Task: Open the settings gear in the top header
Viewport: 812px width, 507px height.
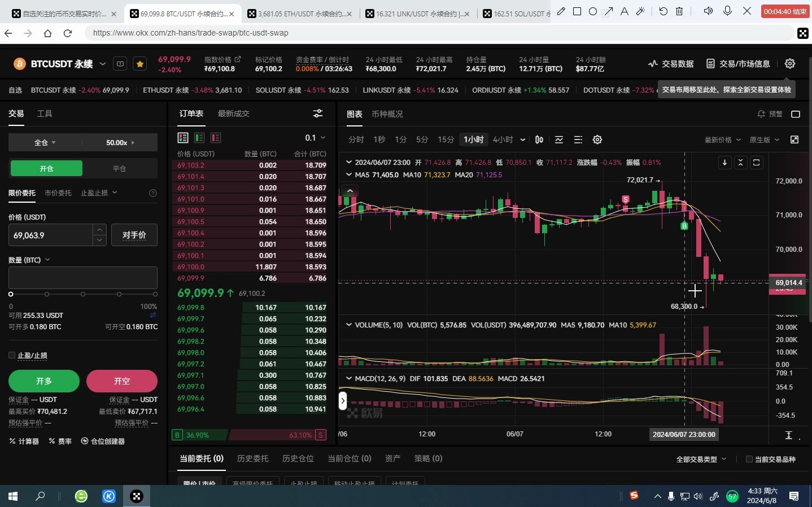Action: 790,64
